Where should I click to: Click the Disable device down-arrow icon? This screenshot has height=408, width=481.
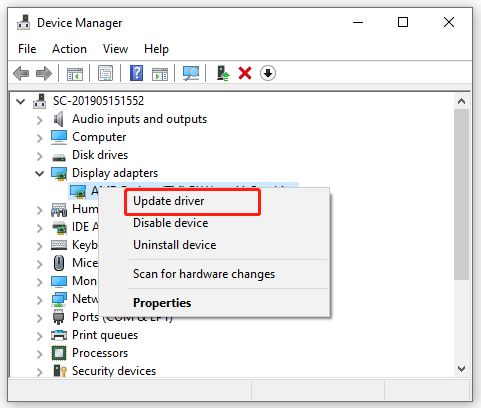[x=268, y=73]
